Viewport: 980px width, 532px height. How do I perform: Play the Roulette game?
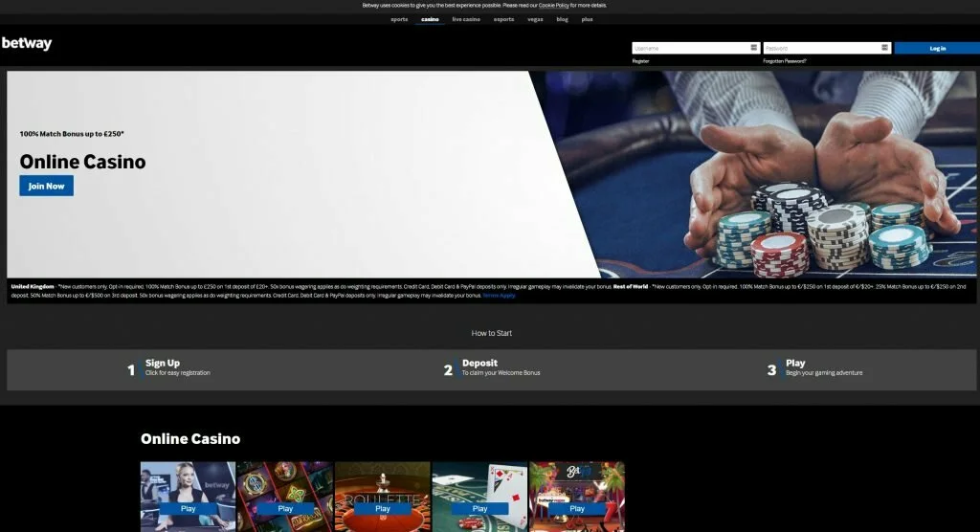(383, 509)
